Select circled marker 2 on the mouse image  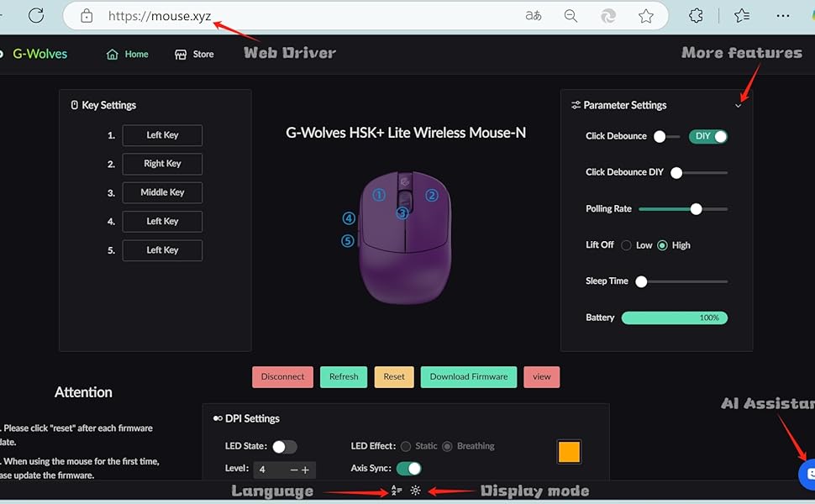coord(431,196)
